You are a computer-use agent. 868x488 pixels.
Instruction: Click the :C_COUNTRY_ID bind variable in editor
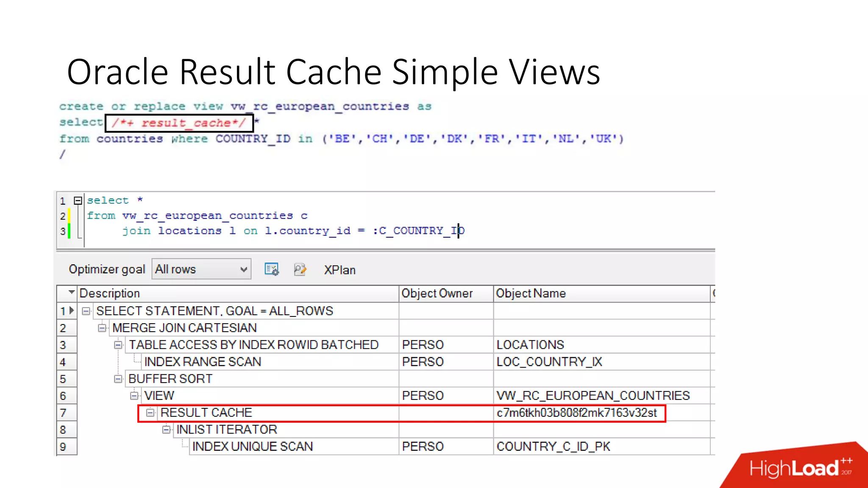coord(418,231)
